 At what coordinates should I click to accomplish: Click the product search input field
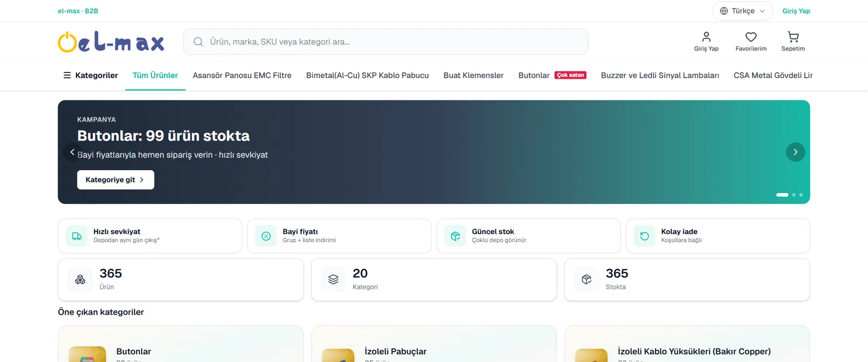pos(386,42)
